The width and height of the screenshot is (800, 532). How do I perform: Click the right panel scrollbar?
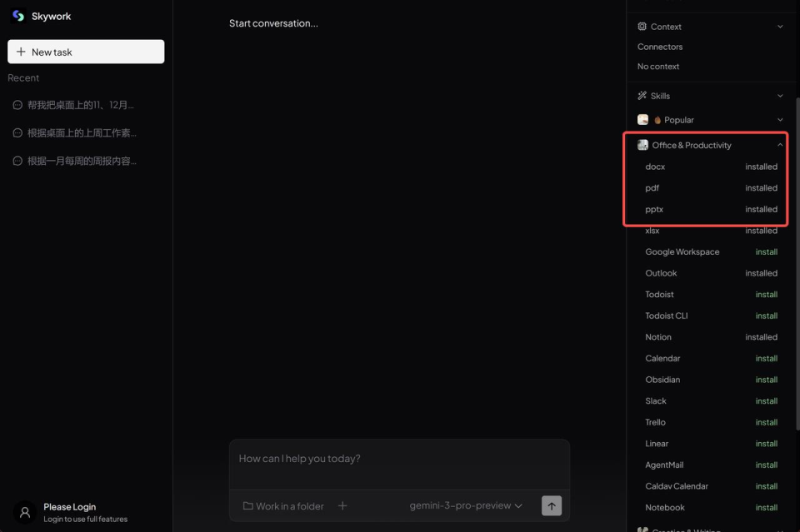click(797, 265)
